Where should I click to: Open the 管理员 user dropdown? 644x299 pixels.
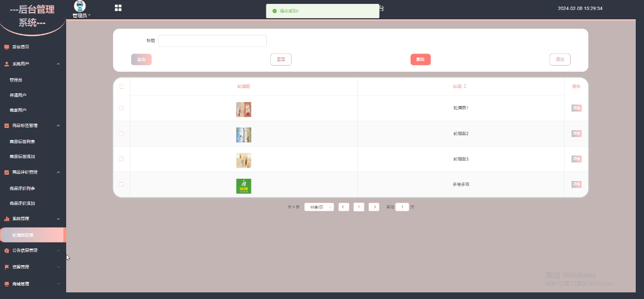81,15
